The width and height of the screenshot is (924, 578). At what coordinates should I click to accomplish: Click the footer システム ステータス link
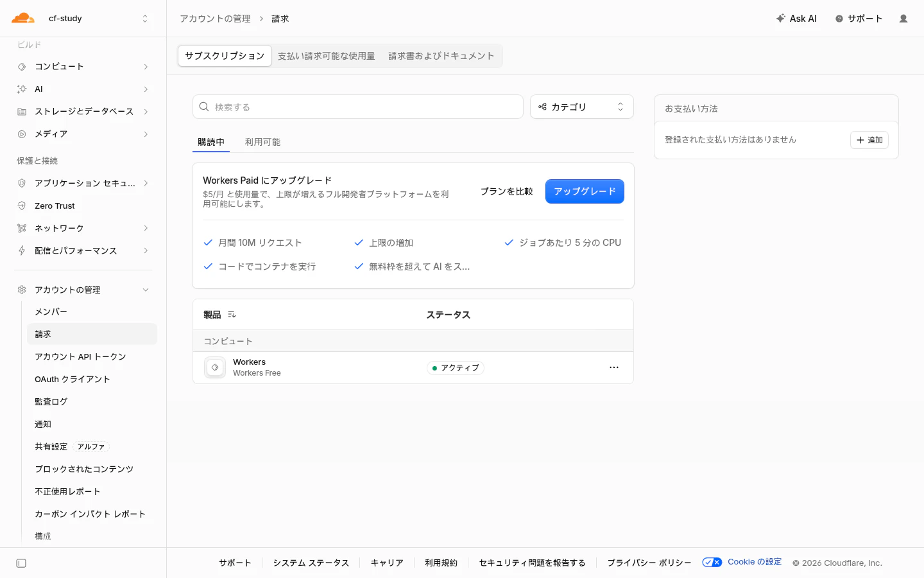(x=311, y=563)
